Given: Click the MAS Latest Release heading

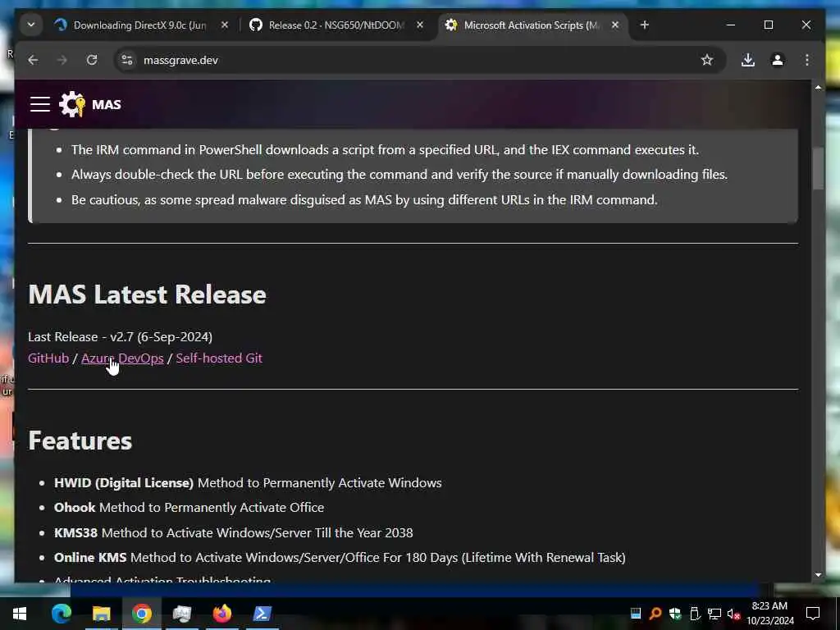Looking at the screenshot, I should click(x=148, y=294).
